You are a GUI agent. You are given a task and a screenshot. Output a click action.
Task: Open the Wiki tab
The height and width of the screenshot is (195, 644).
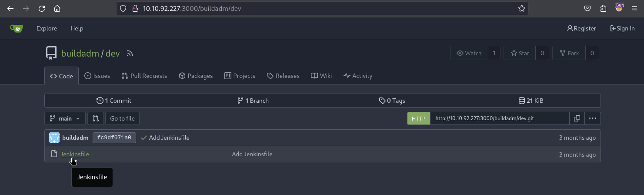tap(321, 76)
